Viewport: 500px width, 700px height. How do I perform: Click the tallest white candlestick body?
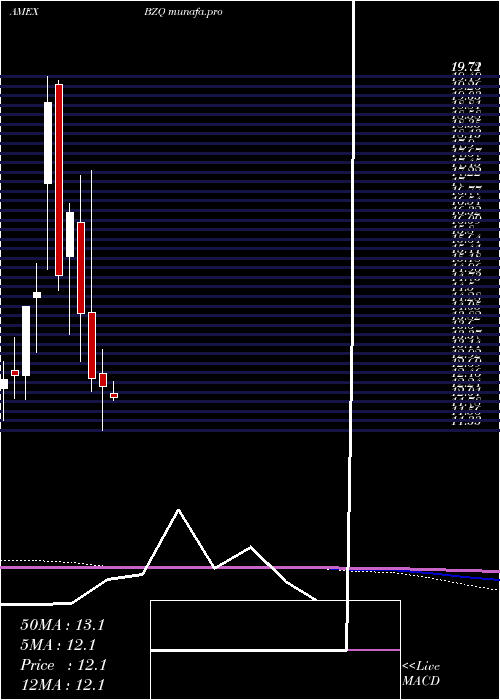48,143
